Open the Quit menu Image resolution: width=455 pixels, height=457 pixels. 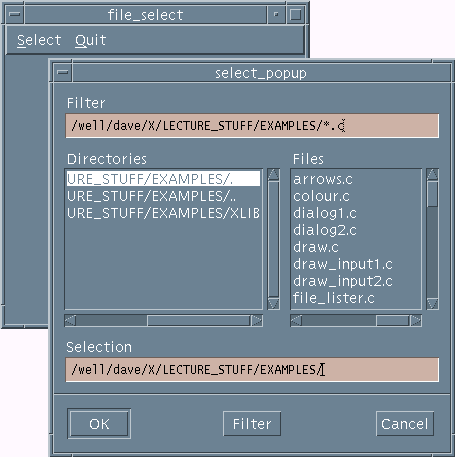coord(90,40)
